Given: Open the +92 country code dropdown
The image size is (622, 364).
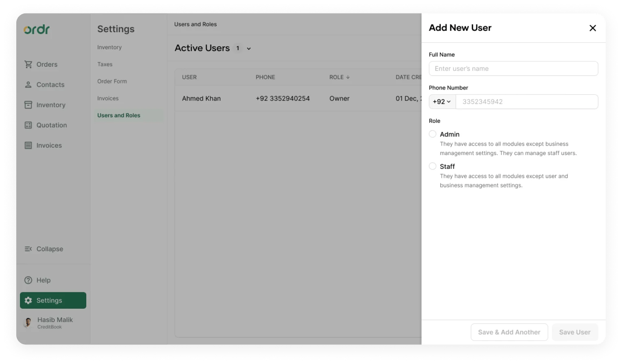Looking at the screenshot, I should click(442, 102).
